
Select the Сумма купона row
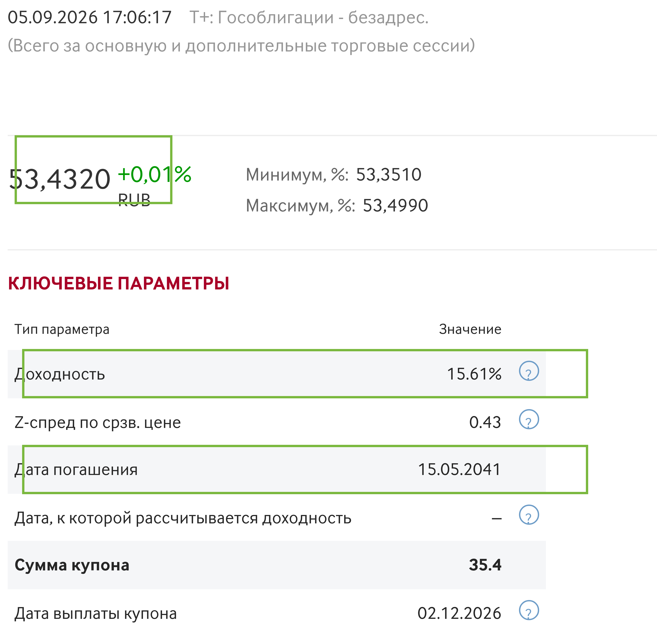coord(277,565)
